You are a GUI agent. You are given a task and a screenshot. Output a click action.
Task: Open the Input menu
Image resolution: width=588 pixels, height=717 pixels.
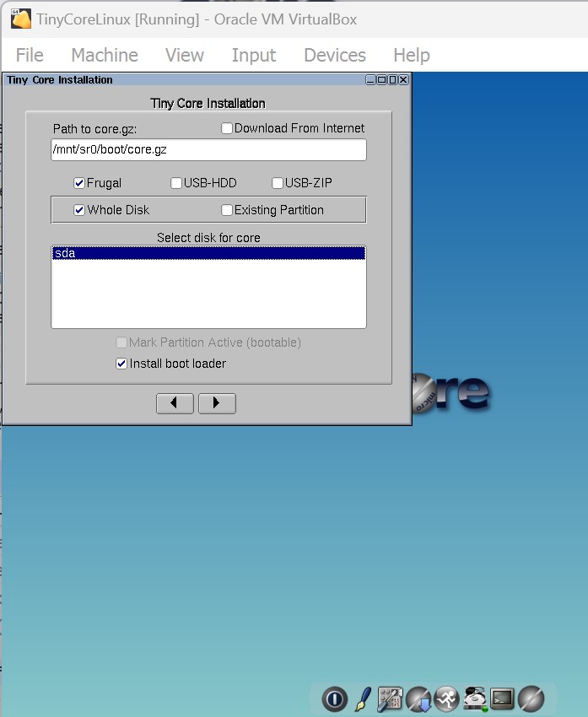254,55
